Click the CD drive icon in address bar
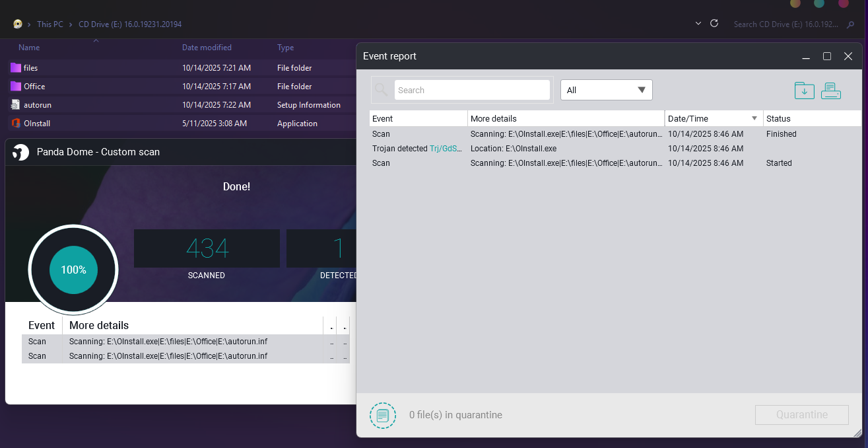 click(x=18, y=24)
